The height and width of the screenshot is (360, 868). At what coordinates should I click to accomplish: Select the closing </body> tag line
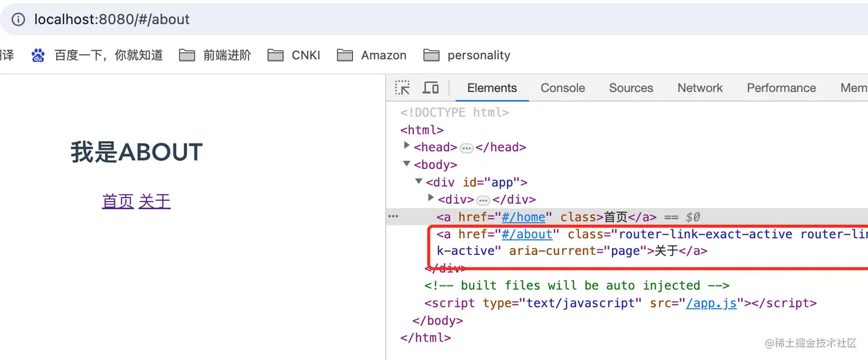coord(437,320)
